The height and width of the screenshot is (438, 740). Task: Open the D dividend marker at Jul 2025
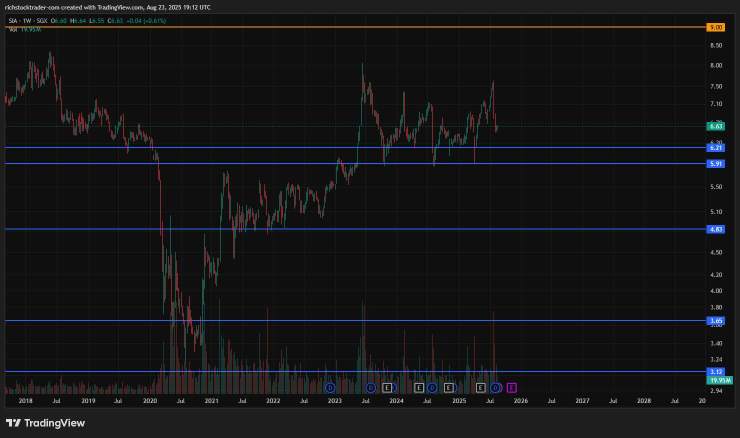495,388
